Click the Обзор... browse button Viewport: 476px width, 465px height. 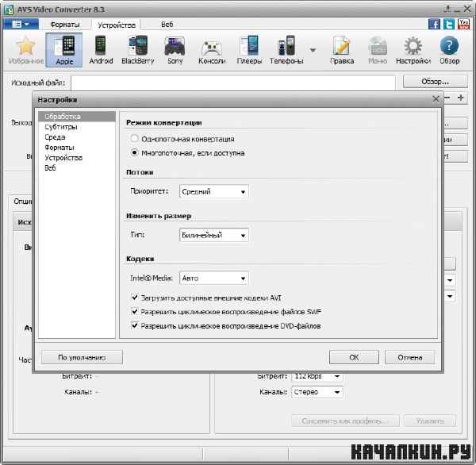click(x=435, y=82)
